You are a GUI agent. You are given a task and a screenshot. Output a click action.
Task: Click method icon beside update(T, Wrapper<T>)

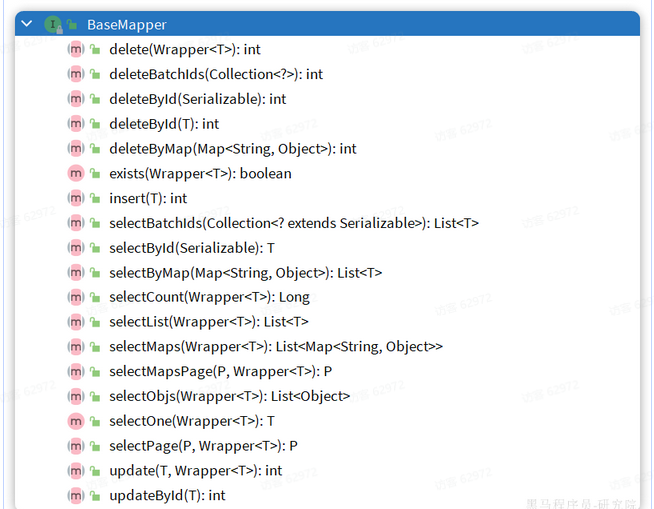click(76, 471)
